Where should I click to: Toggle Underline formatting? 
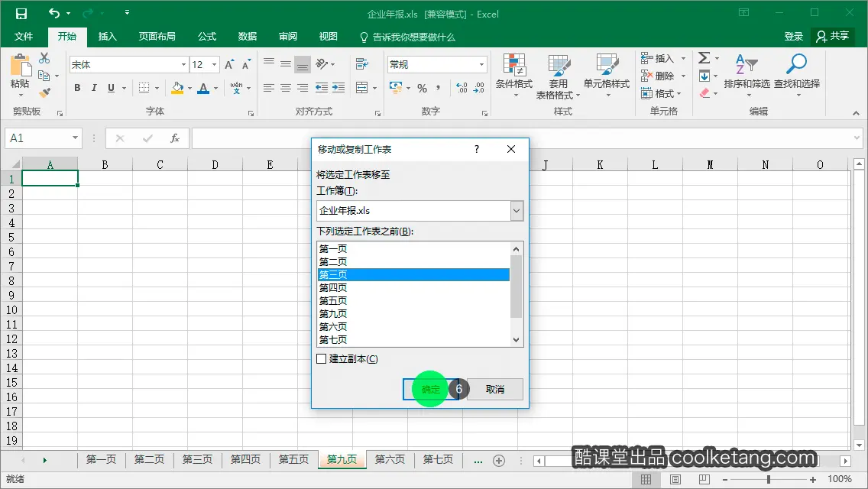[112, 88]
